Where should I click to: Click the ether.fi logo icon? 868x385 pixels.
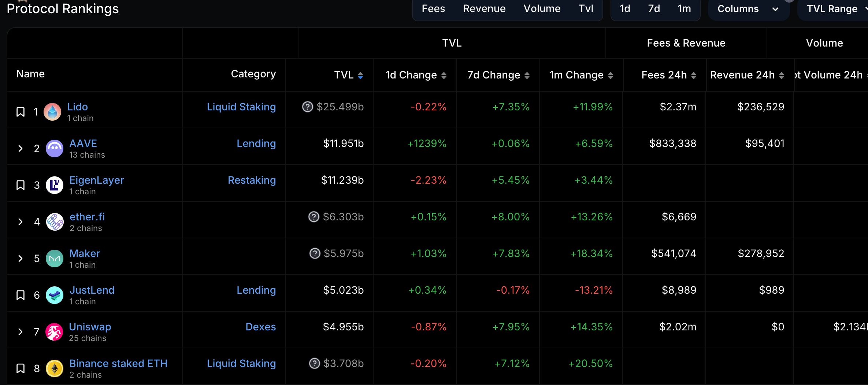[x=55, y=222]
